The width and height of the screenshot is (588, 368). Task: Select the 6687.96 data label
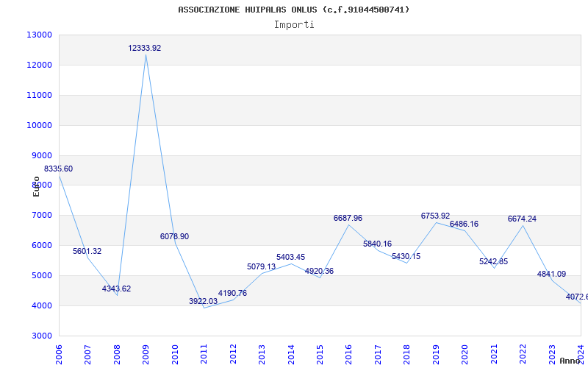(348, 218)
